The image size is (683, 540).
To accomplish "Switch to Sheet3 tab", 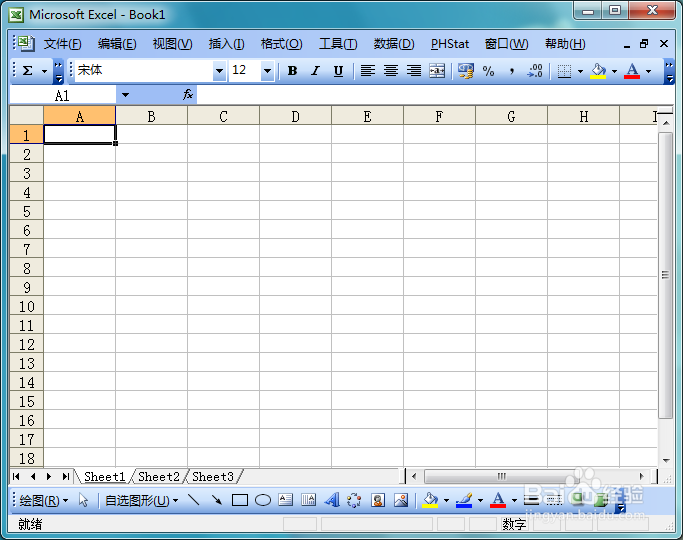I will [213, 477].
